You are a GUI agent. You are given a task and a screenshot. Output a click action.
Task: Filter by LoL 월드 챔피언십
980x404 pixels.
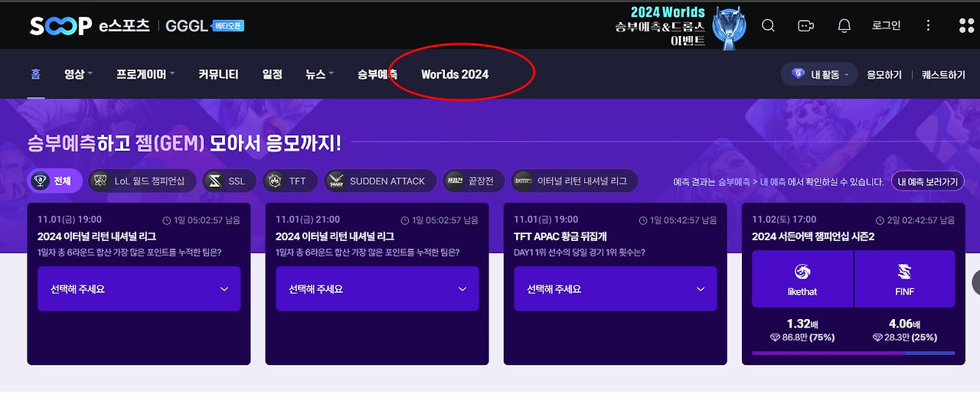click(142, 181)
